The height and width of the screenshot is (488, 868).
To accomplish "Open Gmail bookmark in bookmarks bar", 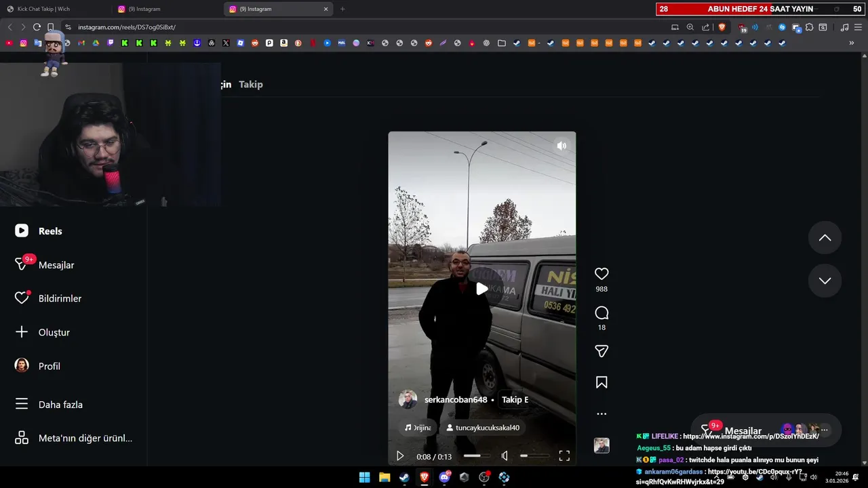I will [x=81, y=43].
